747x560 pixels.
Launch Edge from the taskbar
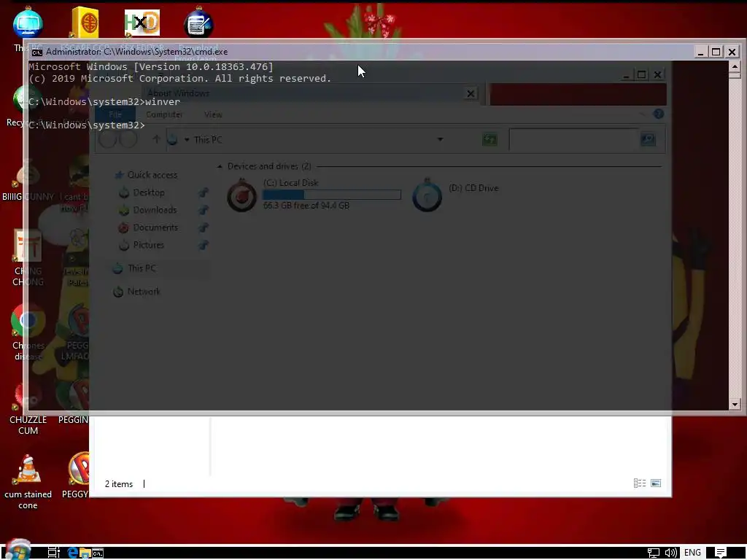tap(72, 553)
